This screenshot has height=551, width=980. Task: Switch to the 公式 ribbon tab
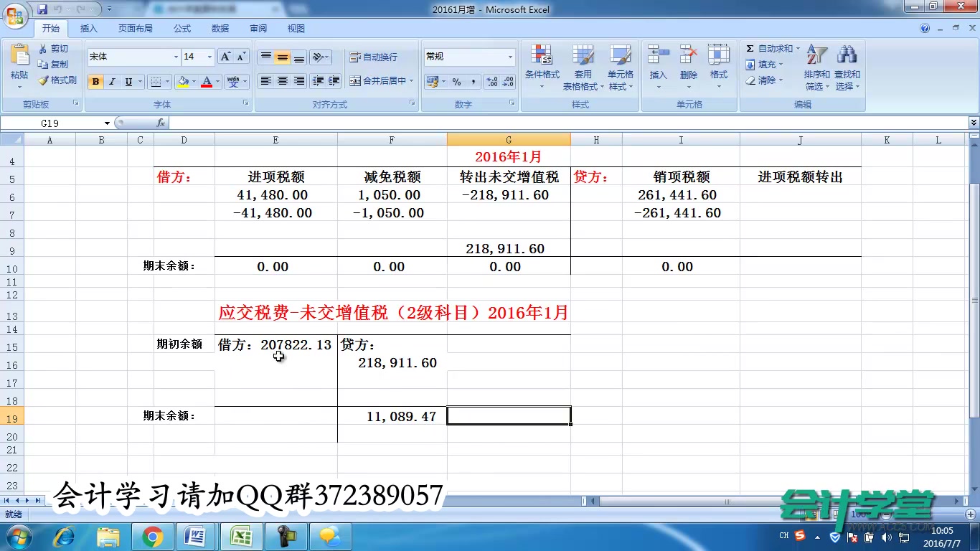(x=182, y=28)
